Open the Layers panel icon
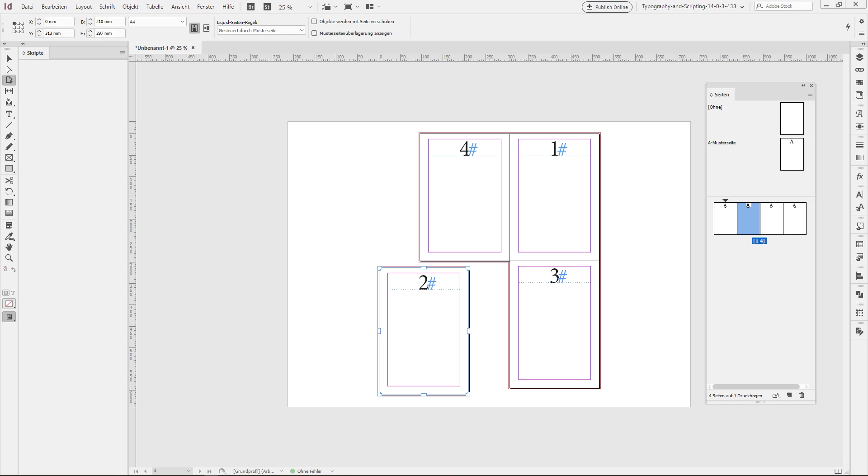The width and height of the screenshot is (868, 476). click(x=859, y=57)
